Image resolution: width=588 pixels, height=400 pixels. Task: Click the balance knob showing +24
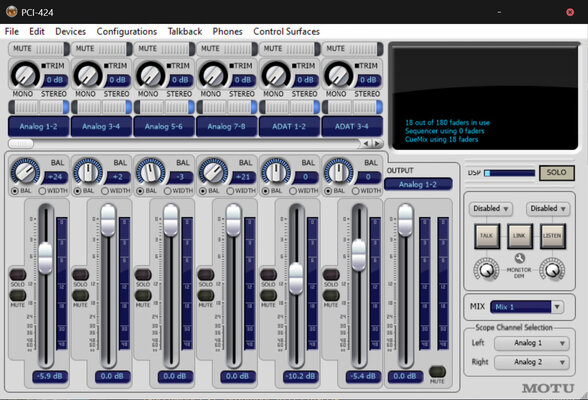(25, 171)
